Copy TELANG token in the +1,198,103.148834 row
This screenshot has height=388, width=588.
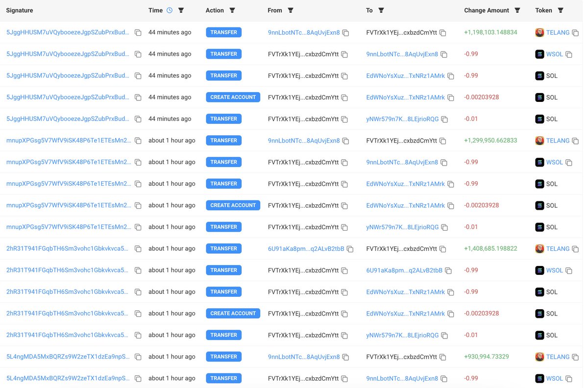pos(576,33)
